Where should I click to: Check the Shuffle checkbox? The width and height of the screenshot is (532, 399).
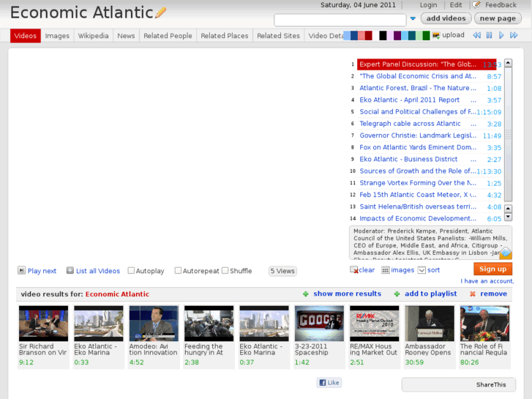click(x=225, y=271)
